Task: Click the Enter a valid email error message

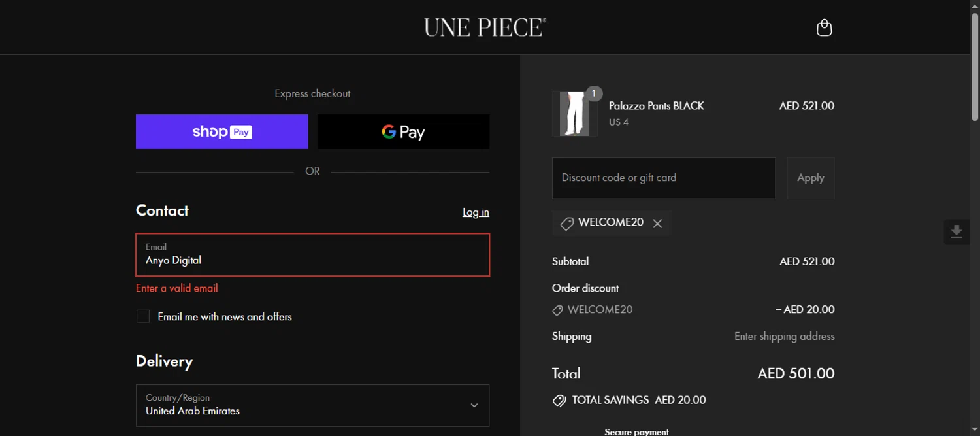Action: pos(176,288)
